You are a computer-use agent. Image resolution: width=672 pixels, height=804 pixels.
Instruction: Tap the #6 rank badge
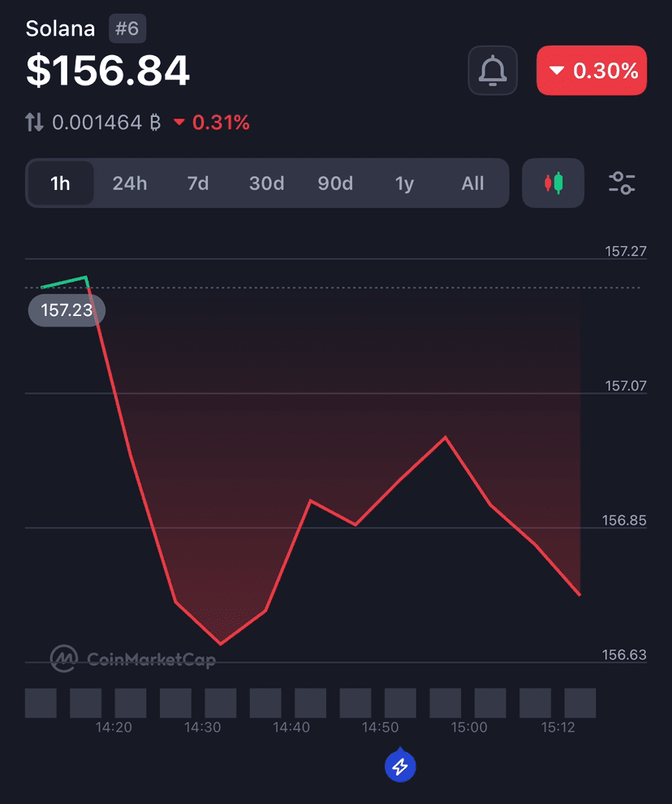[127, 28]
